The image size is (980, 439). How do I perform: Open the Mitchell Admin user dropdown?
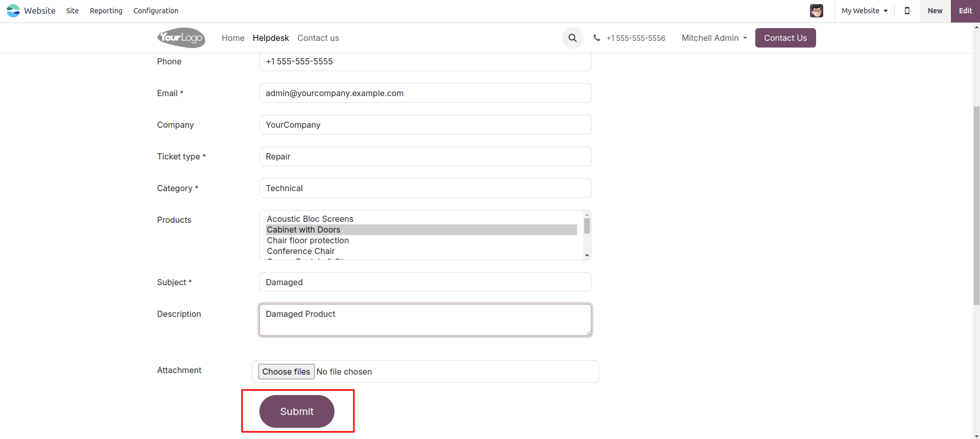coord(714,38)
